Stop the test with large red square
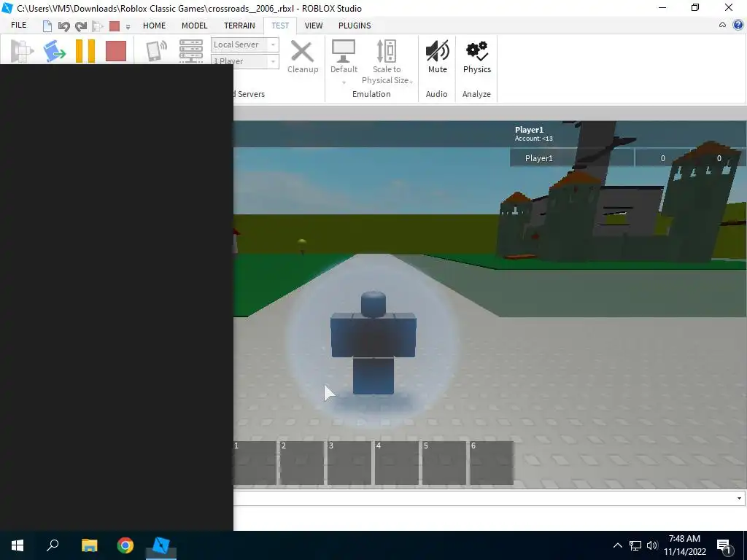Screen dimensions: 747x560 [x=116, y=51]
